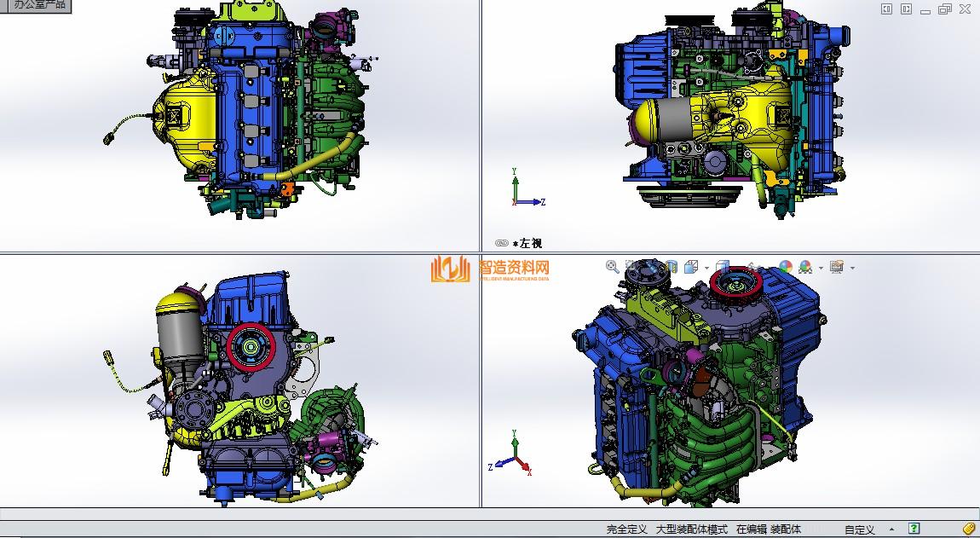This screenshot has height=538, width=980.
Task: Click the Edit Appearance color ball icon
Action: tap(786, 268)
